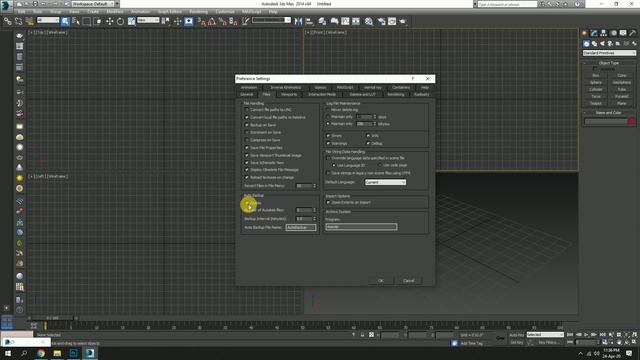The height and width of the screenshot is (360, 640).
Task: Open the Hierarchy command panel tab
Action: tap(604, 33)
